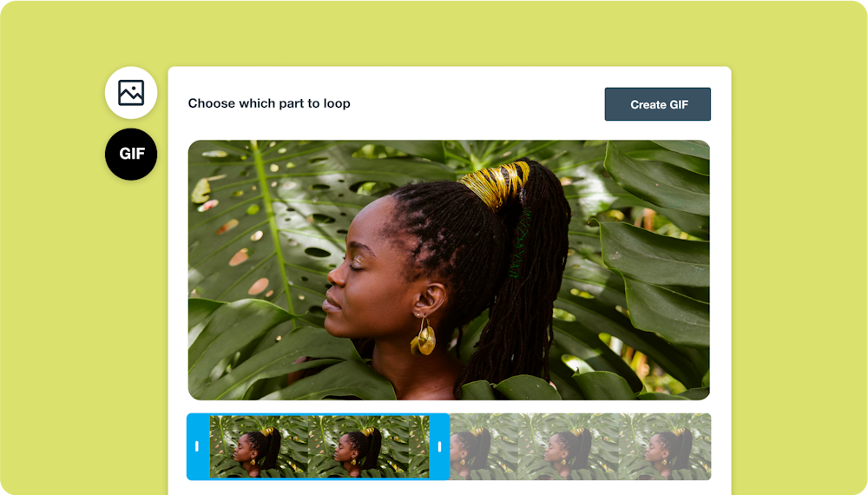Click the Create GIF button

click(x=658, y=104)
